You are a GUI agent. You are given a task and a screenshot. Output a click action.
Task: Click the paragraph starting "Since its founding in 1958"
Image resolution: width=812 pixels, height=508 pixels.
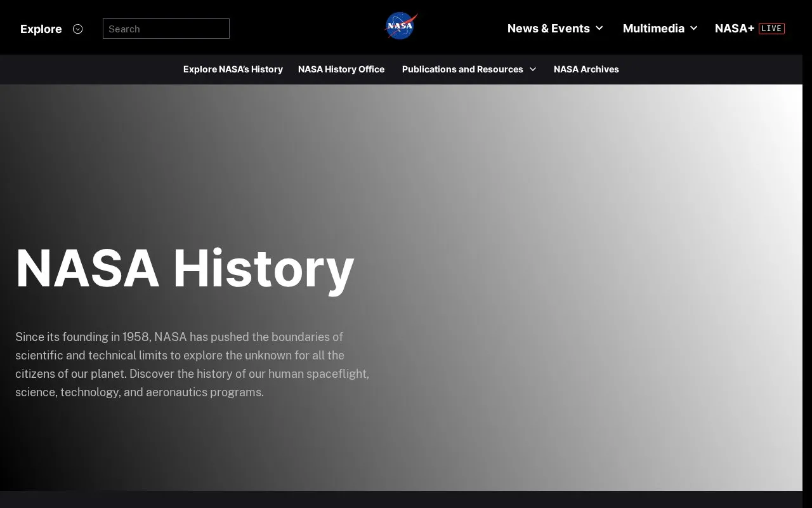point(192,364)
